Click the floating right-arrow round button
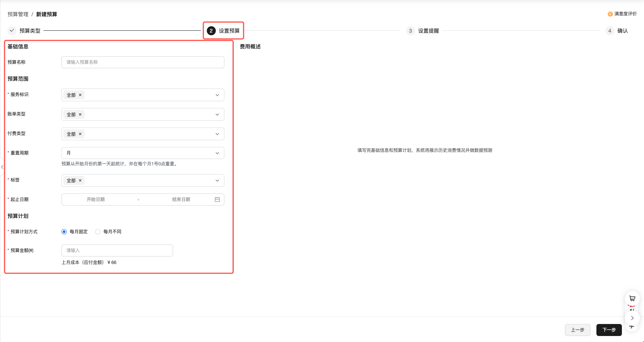The image size is (644, 342). [632, 318]
